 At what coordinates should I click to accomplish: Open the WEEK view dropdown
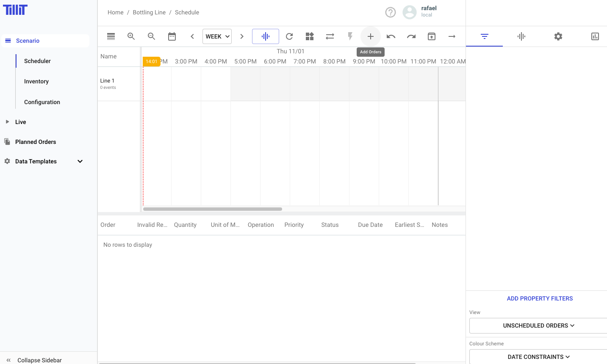click(217, 36)
